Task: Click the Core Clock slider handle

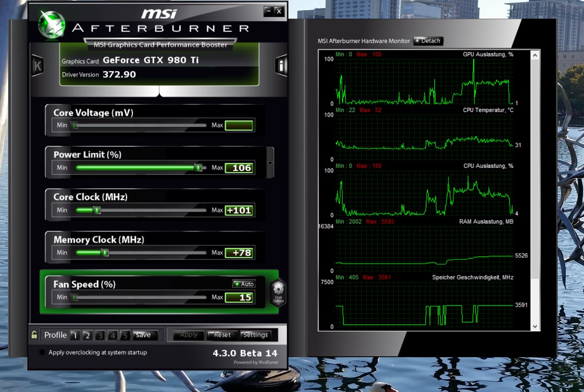Action: coord(97,210)
